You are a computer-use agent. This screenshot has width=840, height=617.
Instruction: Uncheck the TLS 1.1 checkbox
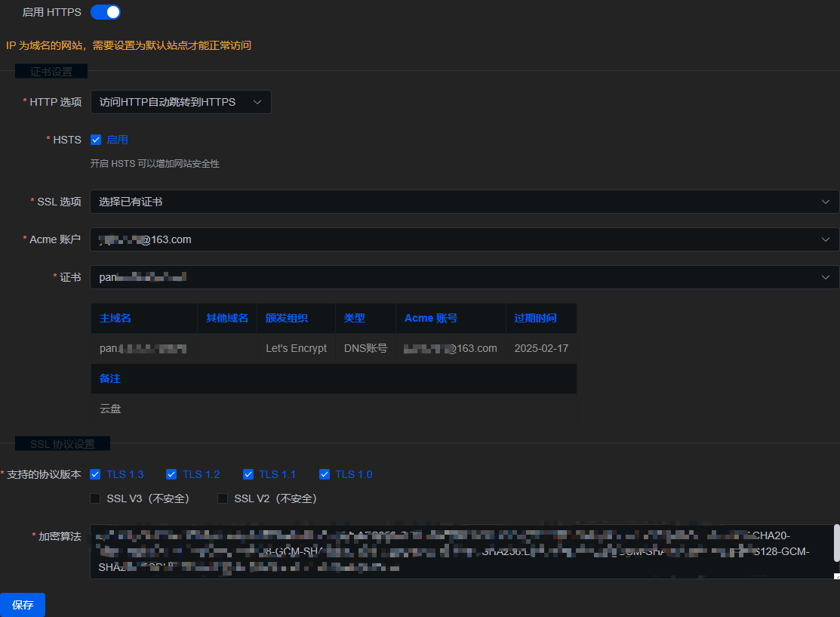click(x=248, y=474)
